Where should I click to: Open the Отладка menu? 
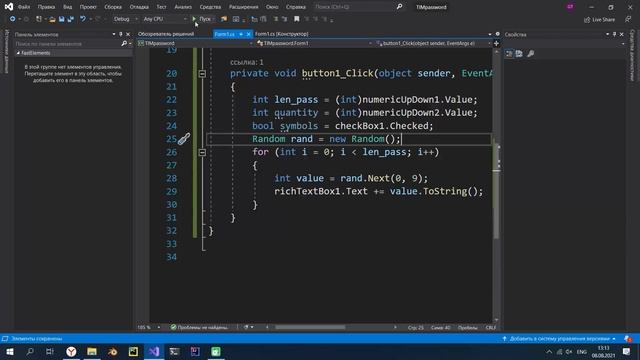point(139,7)
